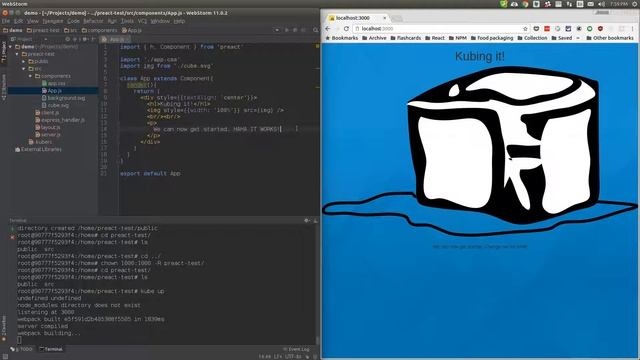Open bookmarks overflow chevron in Chrome

point(578,38)
